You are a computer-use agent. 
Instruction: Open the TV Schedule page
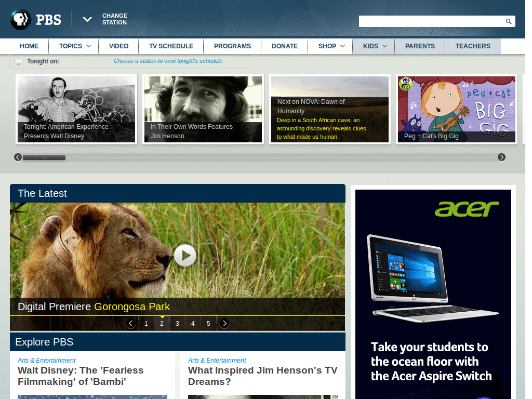pos(171,46)
